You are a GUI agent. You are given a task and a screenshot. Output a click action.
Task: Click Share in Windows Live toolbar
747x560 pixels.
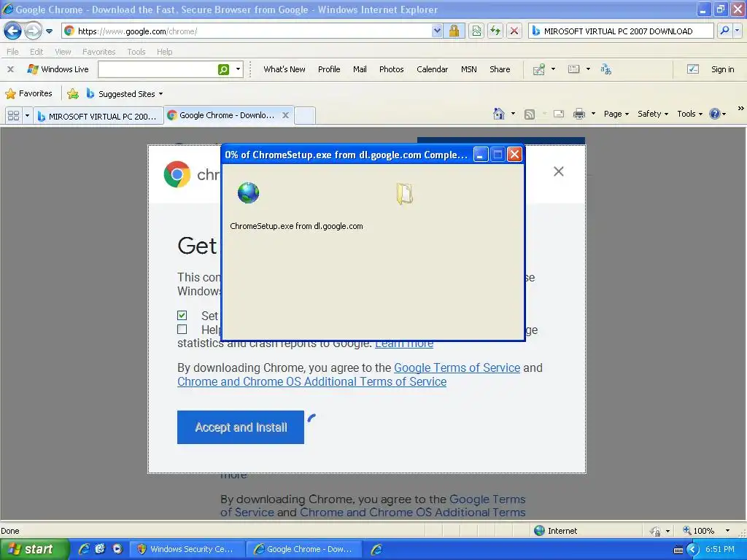(x=500, y=69)
